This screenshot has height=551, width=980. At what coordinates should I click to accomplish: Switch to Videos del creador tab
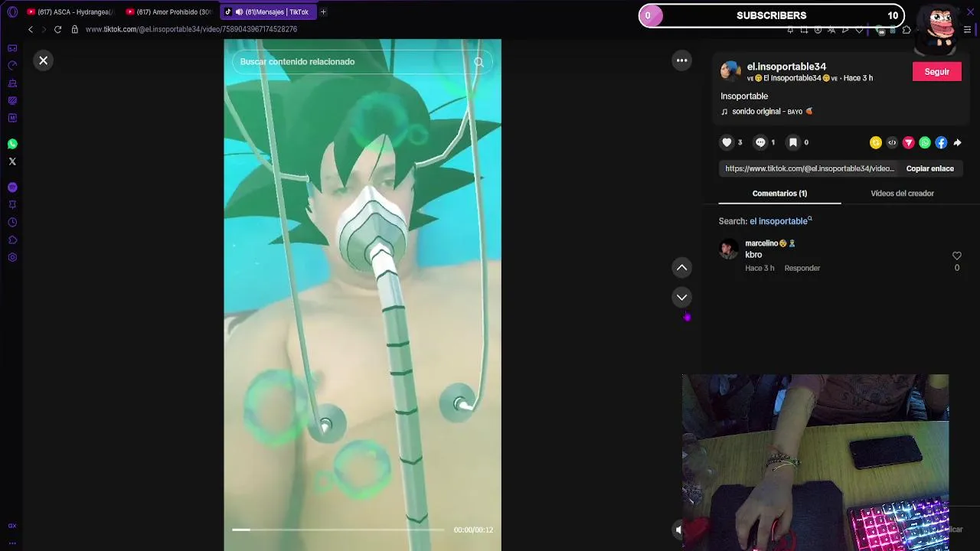pyautogui.click(x=902, y=194)
